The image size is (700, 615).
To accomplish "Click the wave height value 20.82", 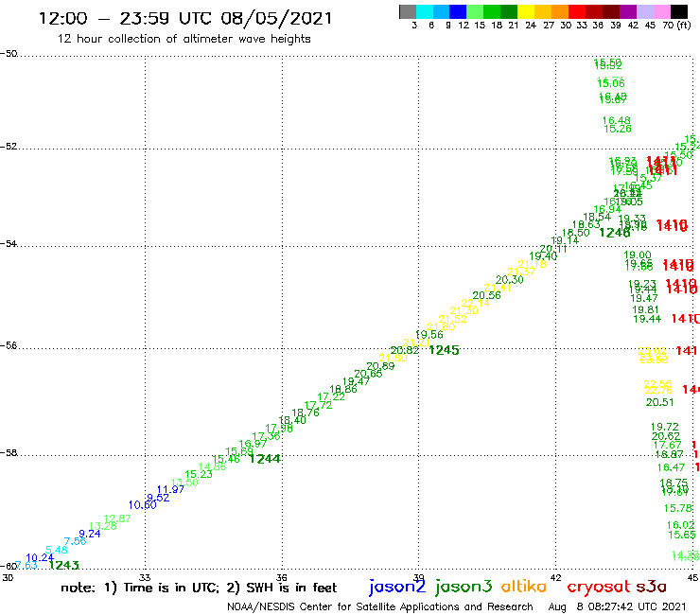I will click(405, 351).
